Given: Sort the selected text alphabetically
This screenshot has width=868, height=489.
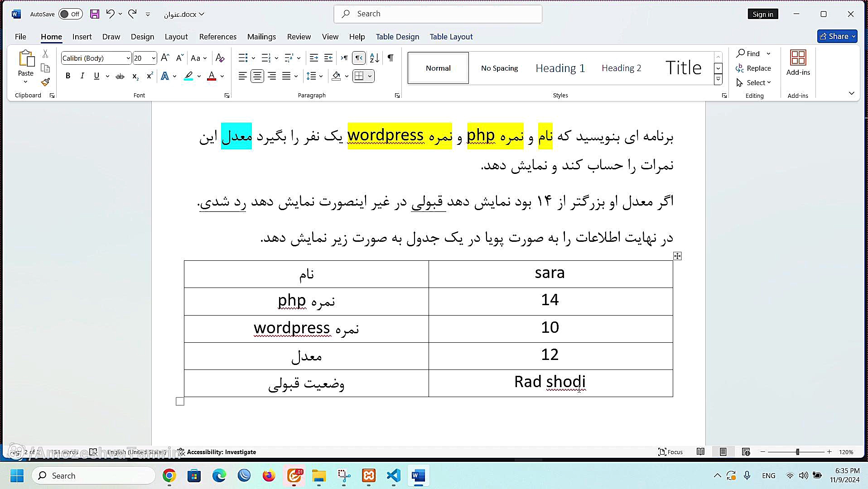Looking at the screenshot, I should (375, 58).
